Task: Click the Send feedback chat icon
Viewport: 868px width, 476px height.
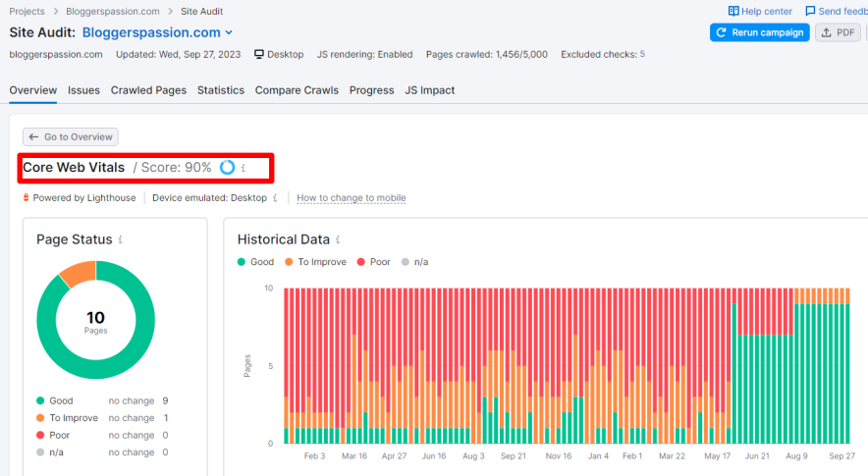Action: tap(810, 12)
